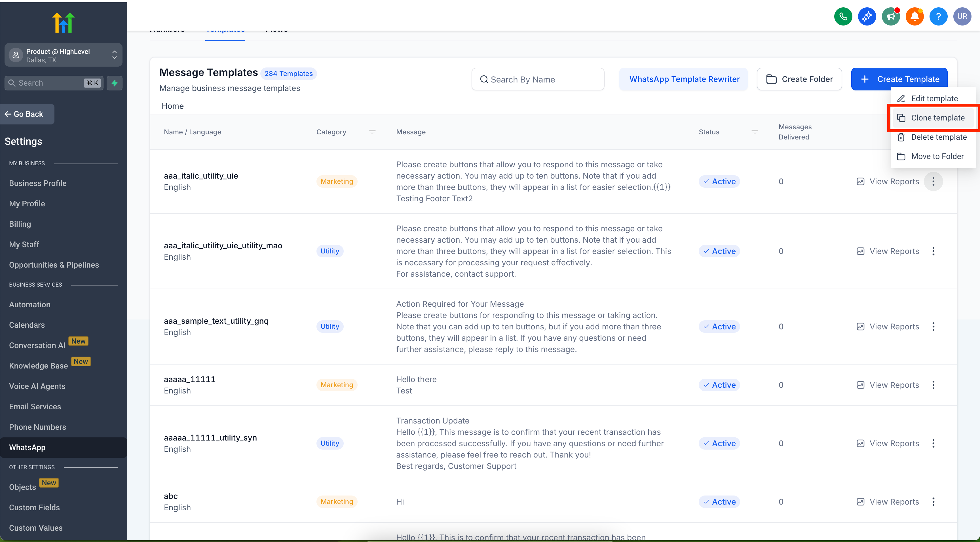Viewport: 980px width, 542px height.
Task: Click the blue help question mark icon
Action: click(938, 16)
